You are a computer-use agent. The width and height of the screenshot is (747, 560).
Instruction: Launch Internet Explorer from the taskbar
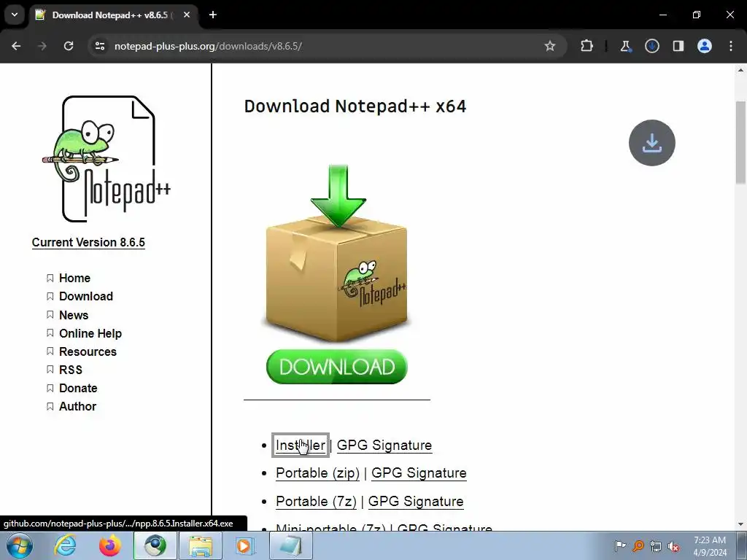[65, 545]
